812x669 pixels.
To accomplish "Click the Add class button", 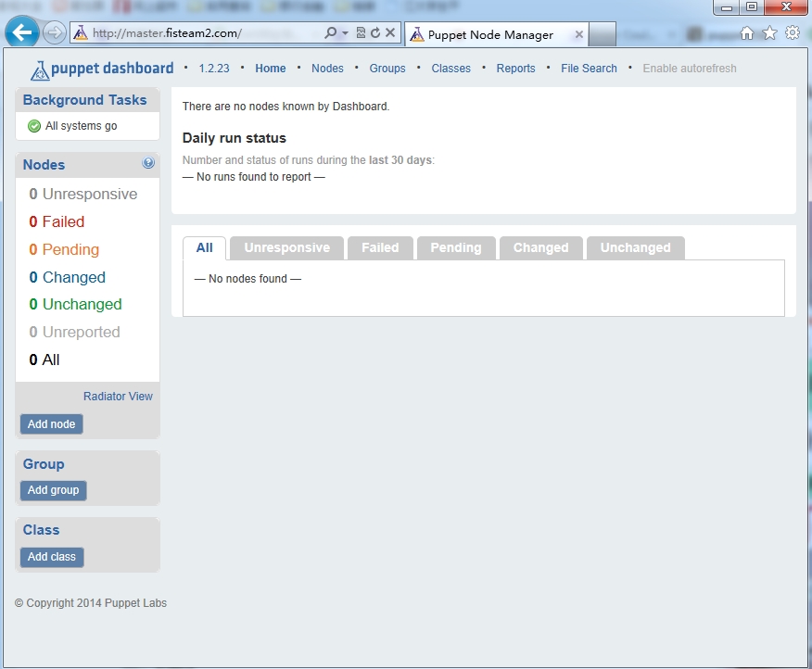I will click(52, 557).
